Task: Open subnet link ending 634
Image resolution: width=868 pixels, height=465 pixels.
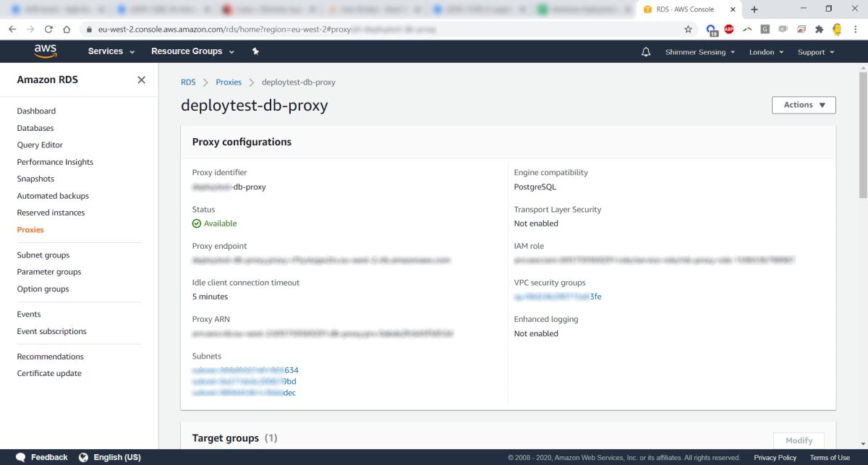Action: click(245, 370)
